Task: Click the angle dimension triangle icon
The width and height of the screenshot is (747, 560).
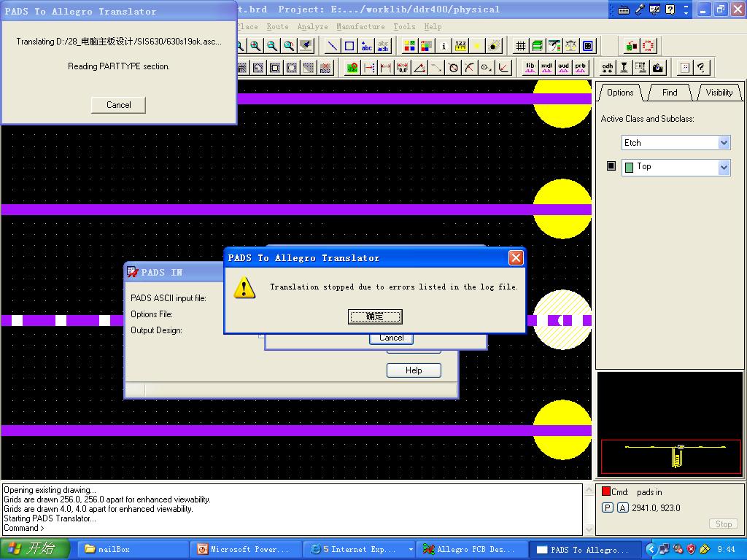Action: (x=419, y=68)
